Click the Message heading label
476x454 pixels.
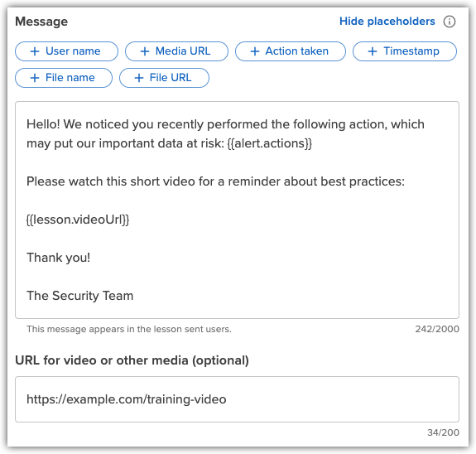tap(41, 22)
